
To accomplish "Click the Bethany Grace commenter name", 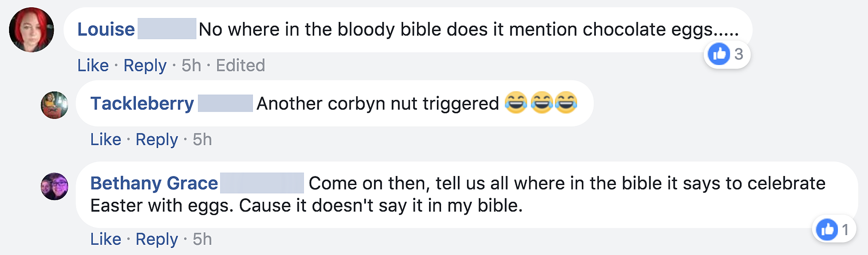I will 154,183.
